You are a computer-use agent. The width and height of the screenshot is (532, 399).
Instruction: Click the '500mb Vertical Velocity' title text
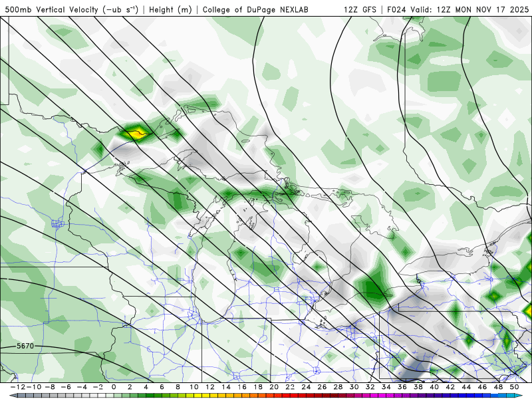[x=52, y=9]
